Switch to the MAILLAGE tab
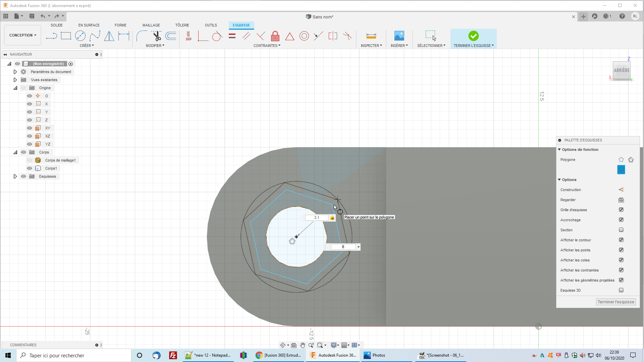 pos(151,25)
